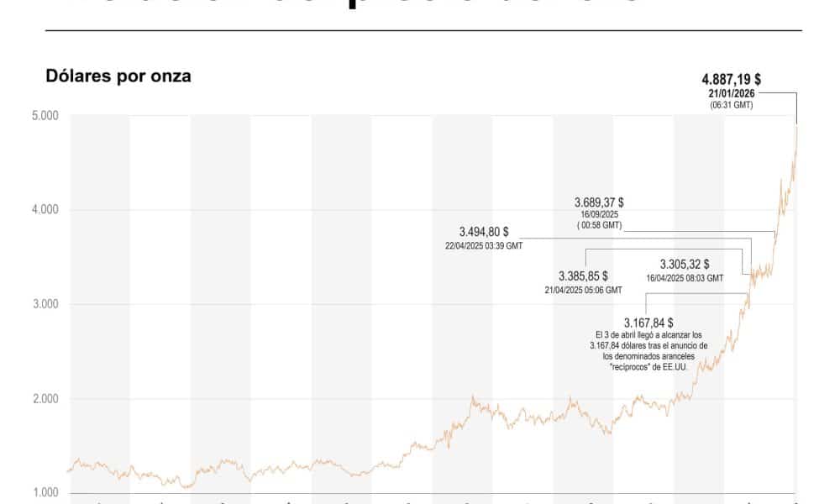
Task: Click the "Dólares por onza" chart title
Action: click(118, 76)
